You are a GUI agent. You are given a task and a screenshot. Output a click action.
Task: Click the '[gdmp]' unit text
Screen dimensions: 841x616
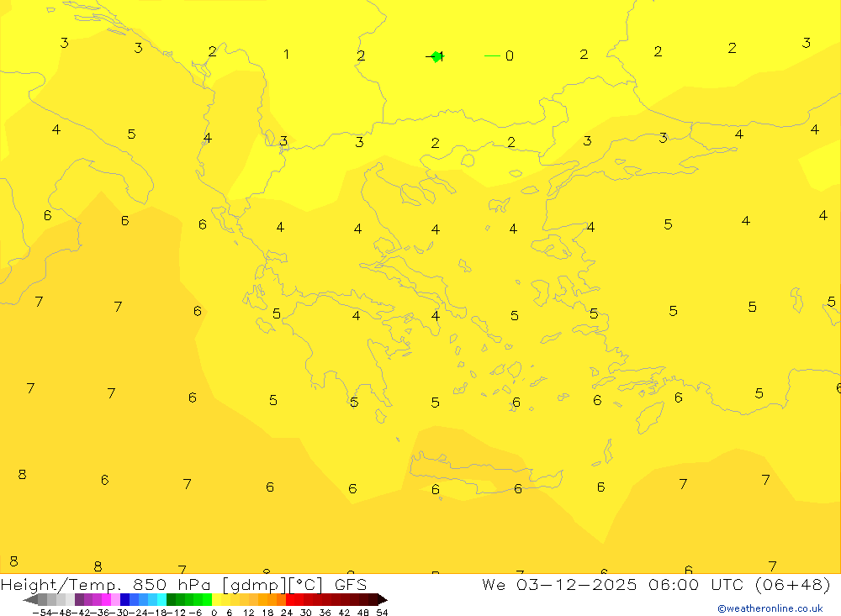tap(256, 586)
